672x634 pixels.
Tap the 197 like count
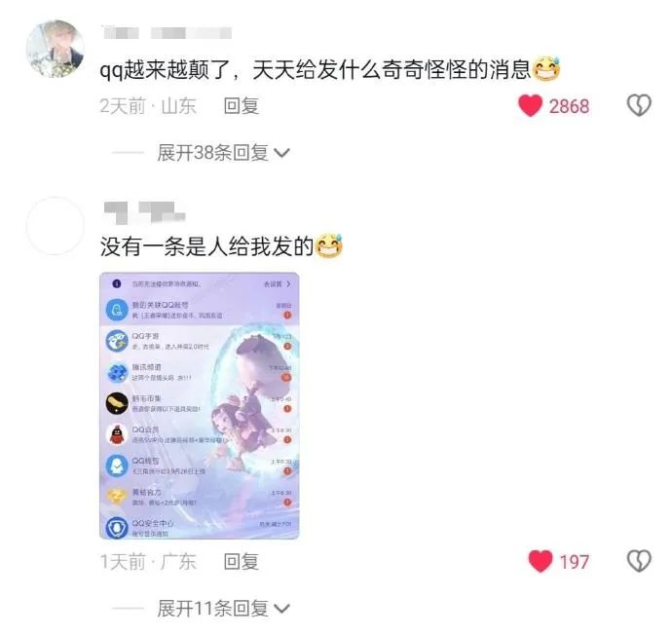click(575, 562)
